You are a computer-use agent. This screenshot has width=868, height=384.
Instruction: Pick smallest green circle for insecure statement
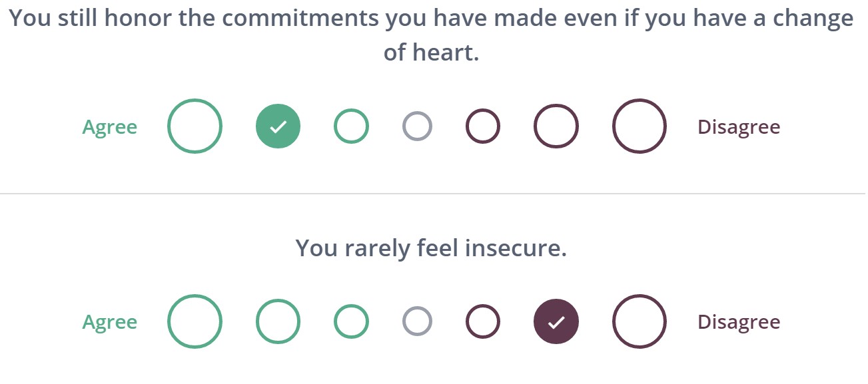351,321
